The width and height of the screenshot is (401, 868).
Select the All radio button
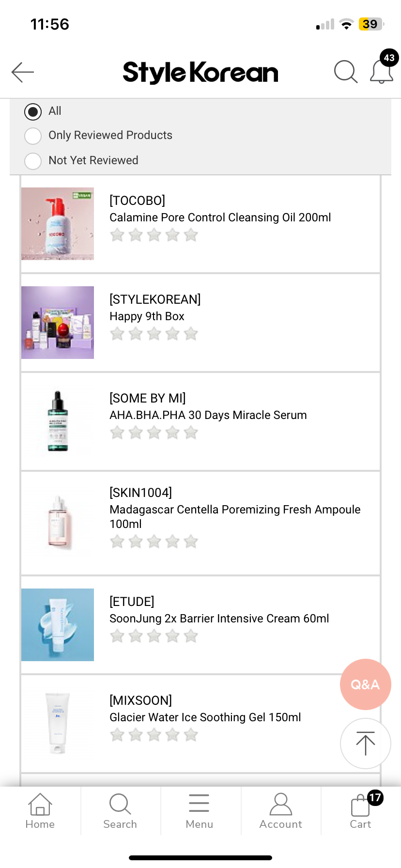pyautogui.click(x=33, y=111)
